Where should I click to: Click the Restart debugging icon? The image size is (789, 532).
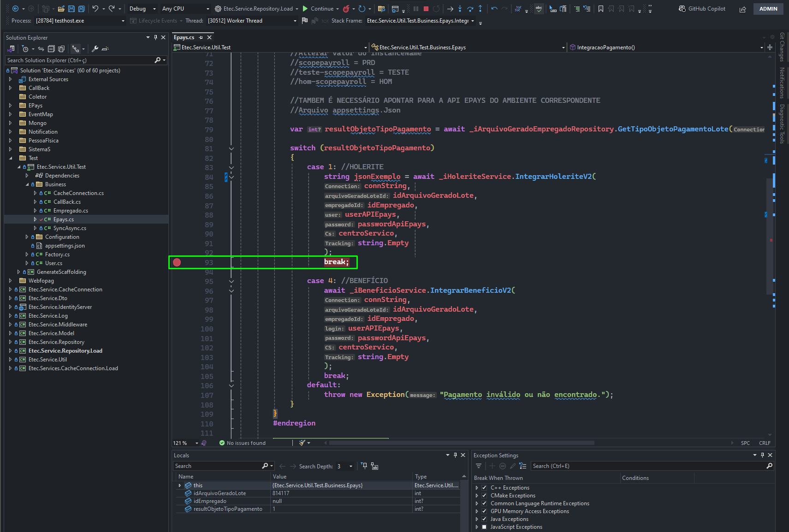pos(436,9)
